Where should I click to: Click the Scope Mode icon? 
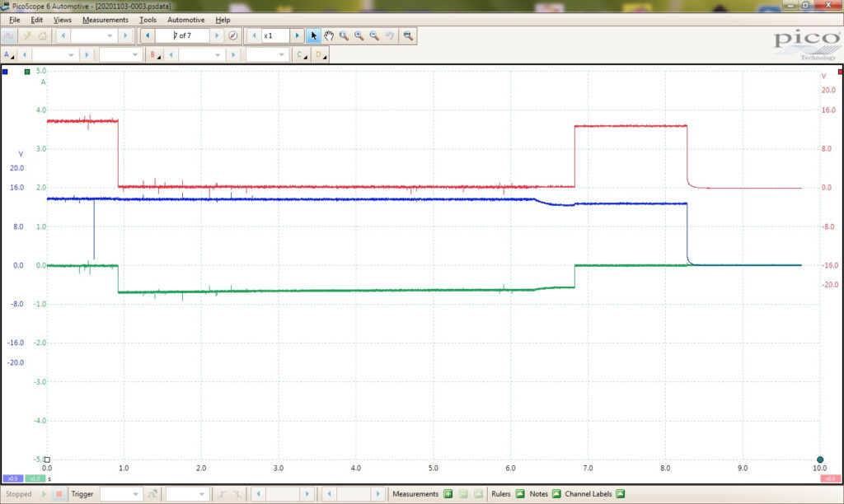tap(8, 36)
